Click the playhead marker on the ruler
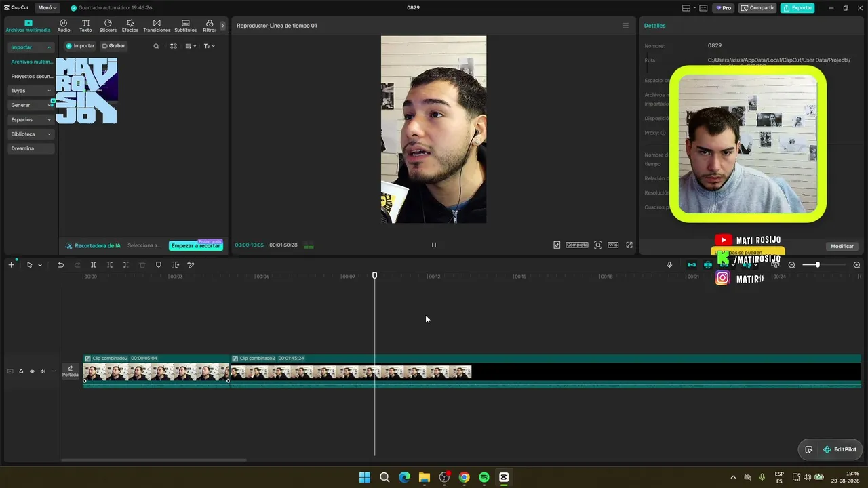 click(374, 276)
